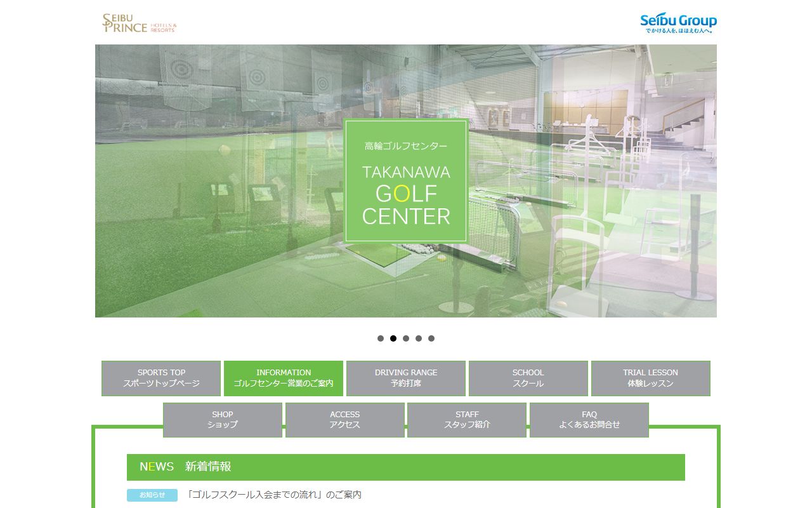Go to DRIVING RANGE 予約打席 page
Screen dimensions: 812x508
tap(406, 378)
